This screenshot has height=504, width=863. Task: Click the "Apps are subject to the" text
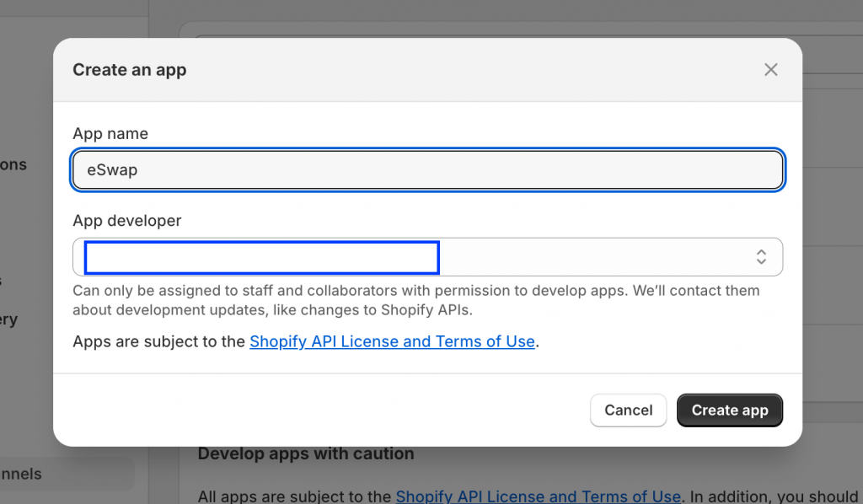tap(160, 341)
